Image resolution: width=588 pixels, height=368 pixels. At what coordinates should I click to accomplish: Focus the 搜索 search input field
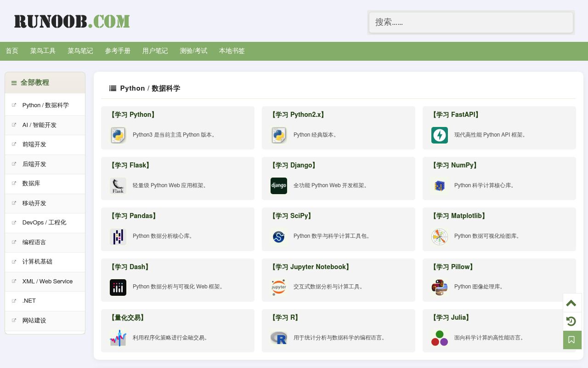(471, 22)
